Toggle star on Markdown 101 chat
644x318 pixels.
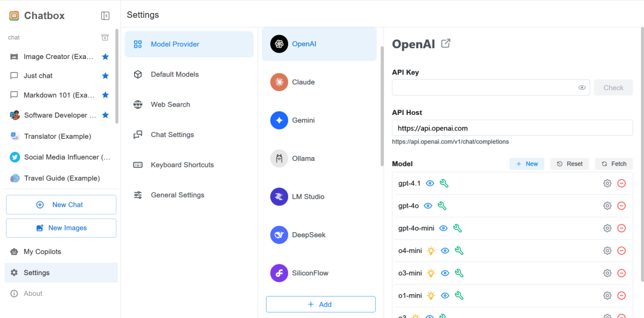(x=106, y=95)
